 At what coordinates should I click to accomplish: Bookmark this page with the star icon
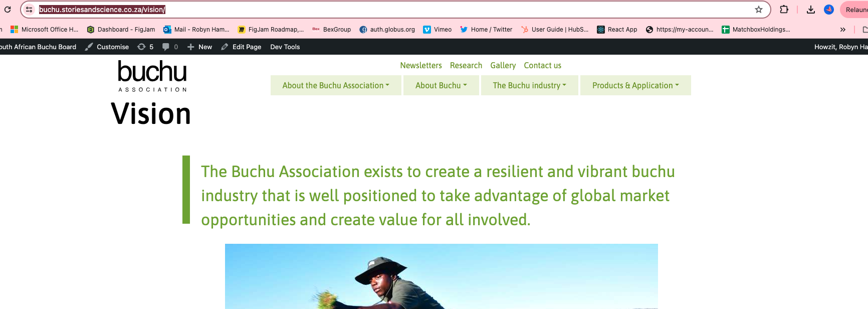(x=759, y=10)
